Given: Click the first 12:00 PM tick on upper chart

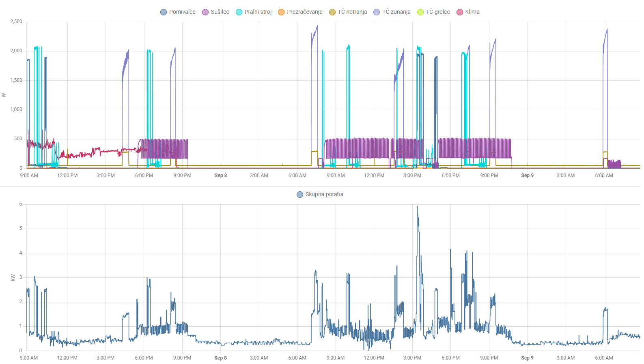Looking at the screenshot, I should 67,176.
